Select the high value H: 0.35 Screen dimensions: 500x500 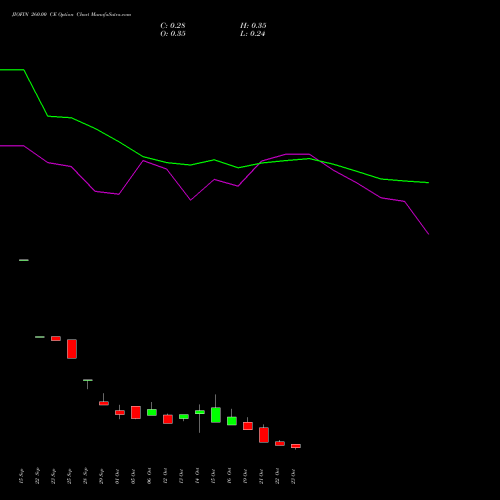(x=253, y=26)
